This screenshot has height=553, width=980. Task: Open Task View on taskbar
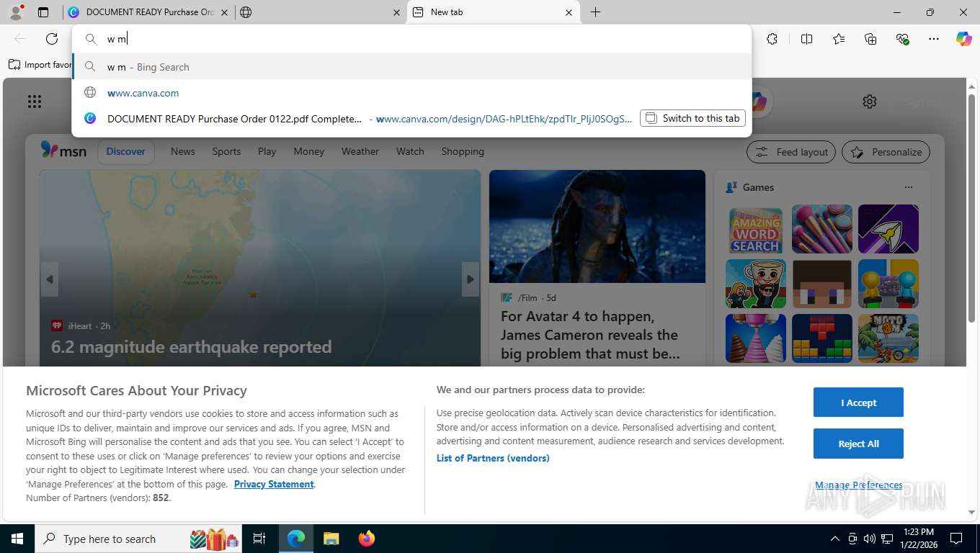pos(259,539)
